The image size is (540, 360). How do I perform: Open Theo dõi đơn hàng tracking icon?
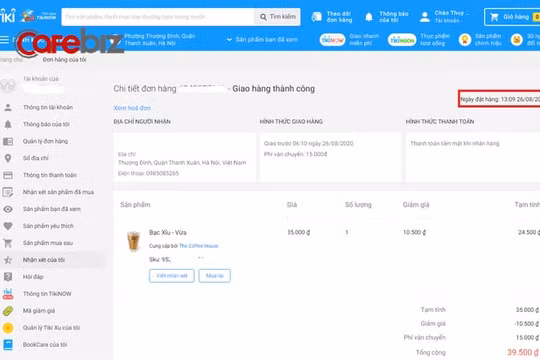tap(316, 17)
